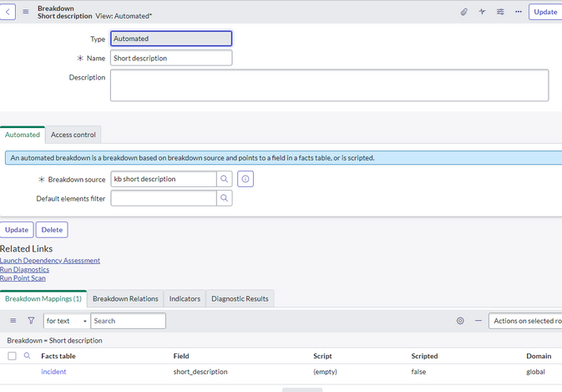Click the Run Diagnostics link
Image resolution: width=562 pixels, height=392 pixels.
(x=24, y=269)
